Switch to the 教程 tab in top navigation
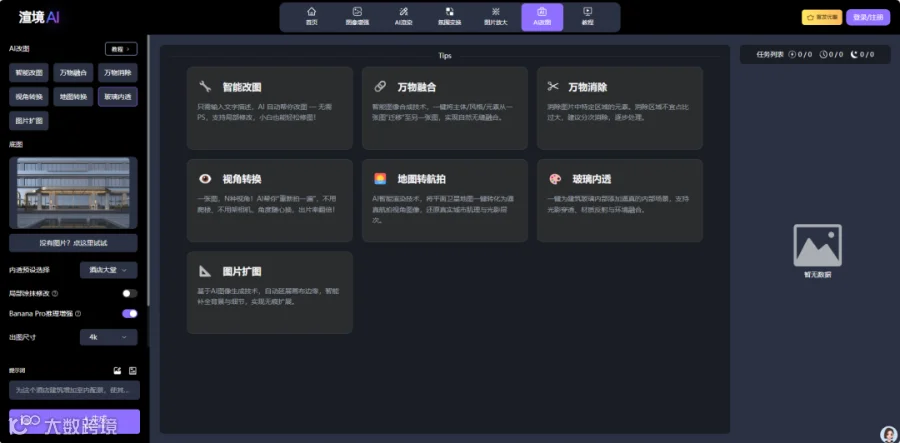900x443 pixels. pos(587,17)
